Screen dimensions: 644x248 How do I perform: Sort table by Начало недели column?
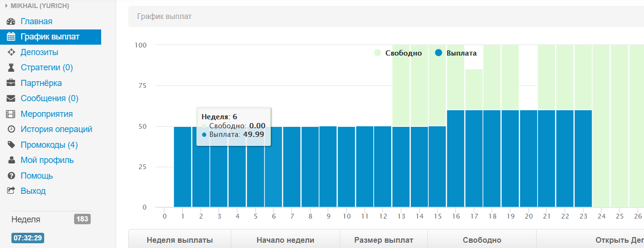[285, 240]
